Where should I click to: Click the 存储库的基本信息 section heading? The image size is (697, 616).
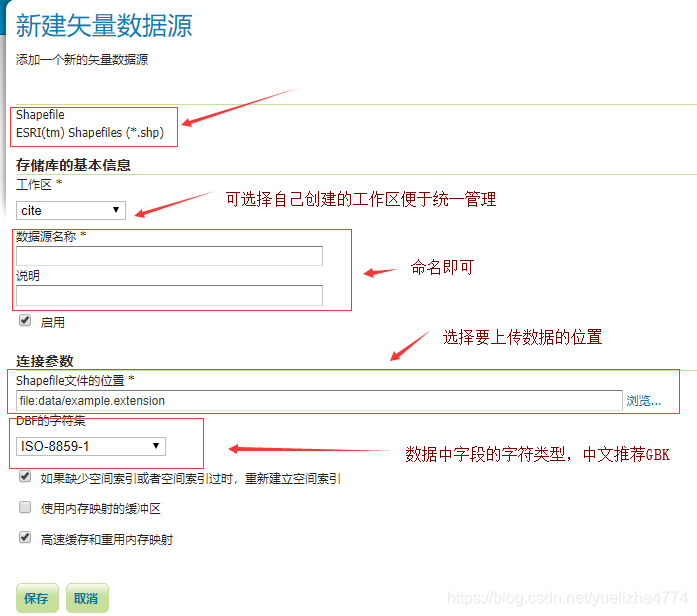pos(73,165)
